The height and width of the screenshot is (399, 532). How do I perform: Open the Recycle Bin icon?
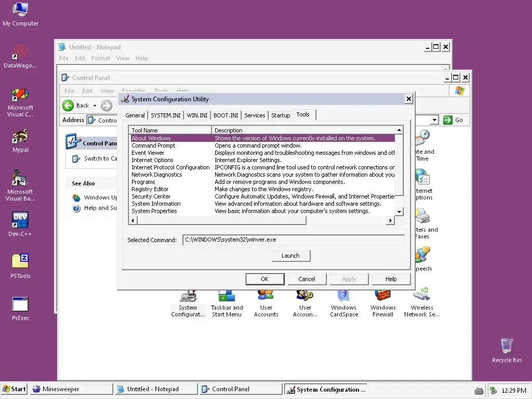(507, 350)
